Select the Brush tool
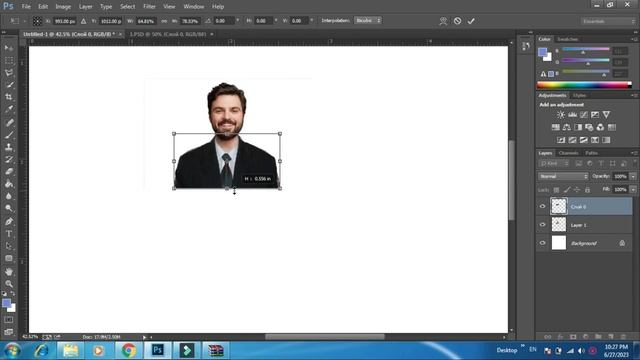Image resolution: width=640 pixels, height=360 pixels. tap(9, 135)
